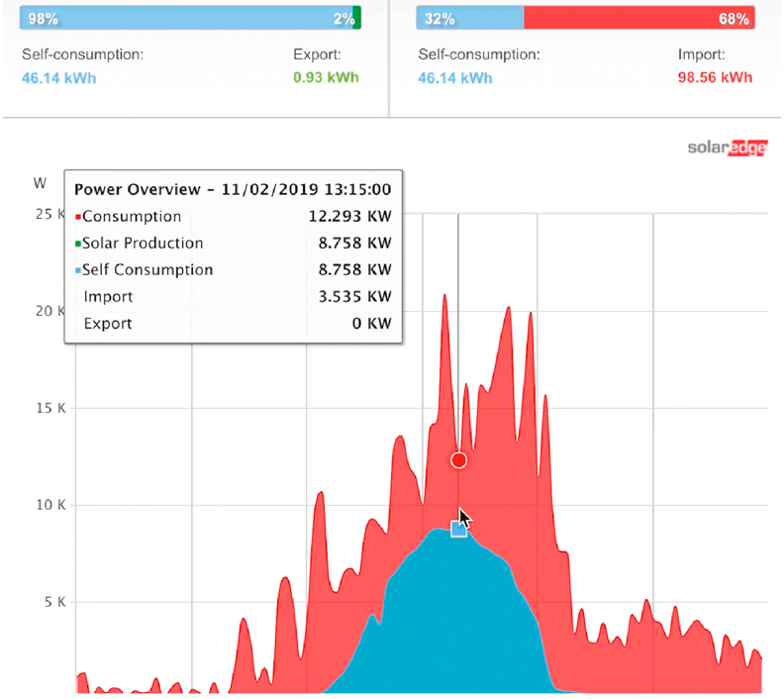Click the Power Overview tooltip title

[233, 189]
